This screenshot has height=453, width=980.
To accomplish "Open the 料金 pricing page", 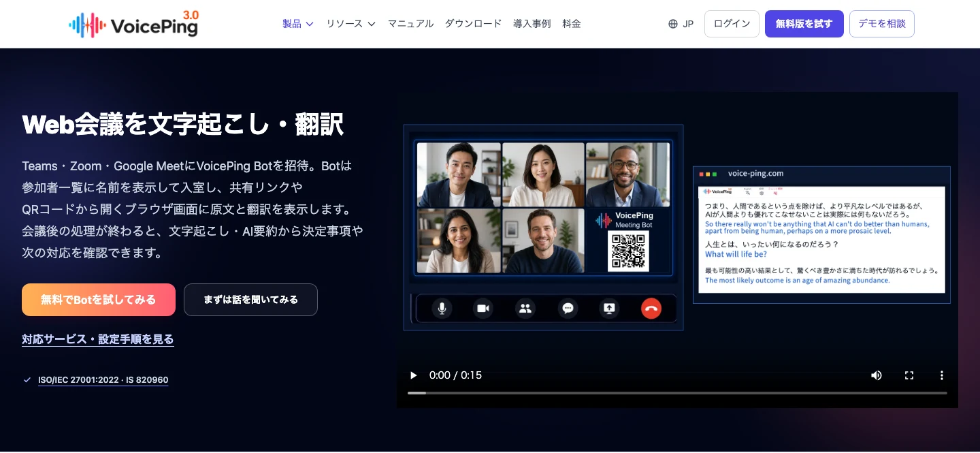I will (572, 24).
